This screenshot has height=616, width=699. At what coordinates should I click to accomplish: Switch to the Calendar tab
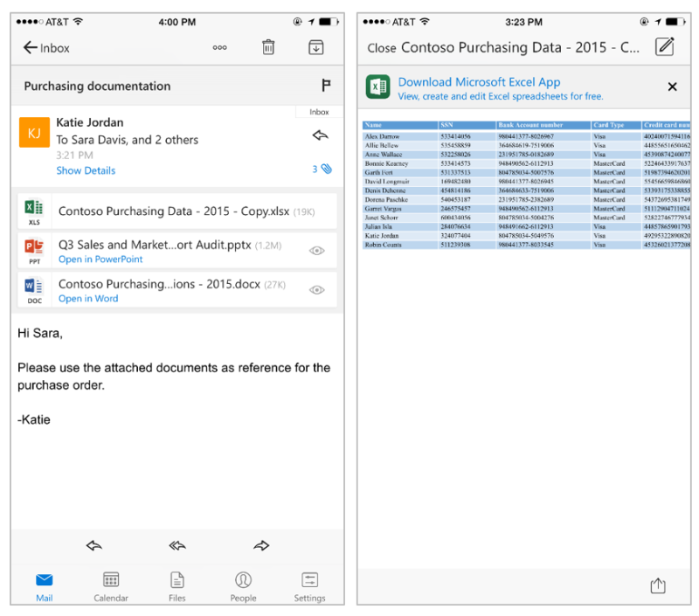click(111, 585)
